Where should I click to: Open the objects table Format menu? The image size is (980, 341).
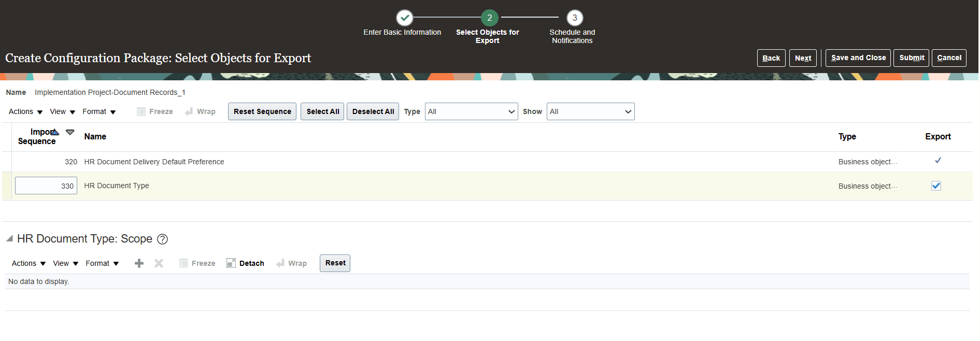click(x=99, y=111)
